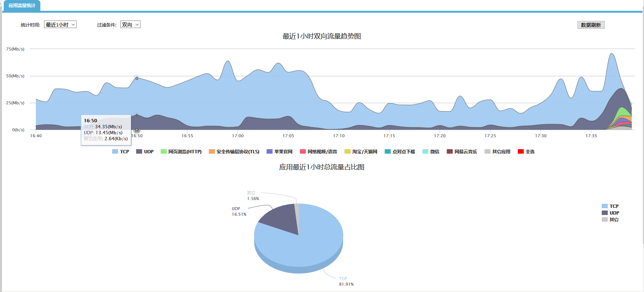Click the orange 安全传输层协议(TLS) legend swatch
644x292 pixels.
(212, 151)
